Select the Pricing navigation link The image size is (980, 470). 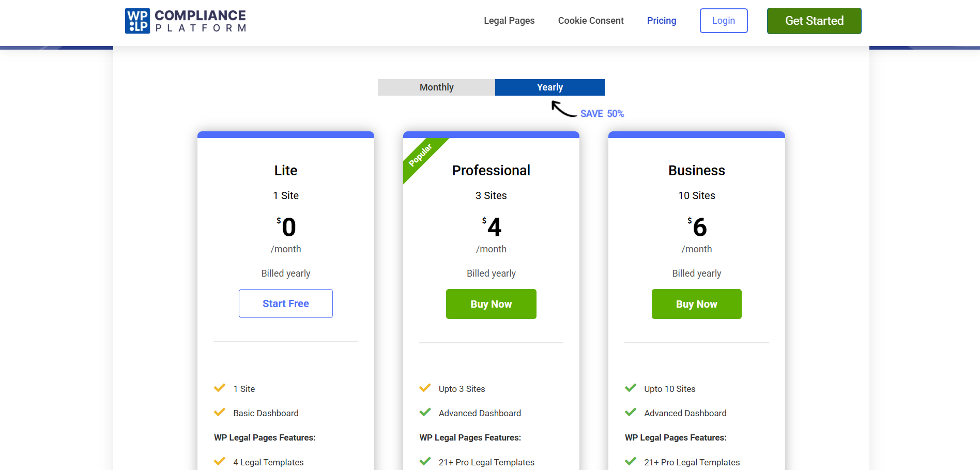click(x=661, y=21)
